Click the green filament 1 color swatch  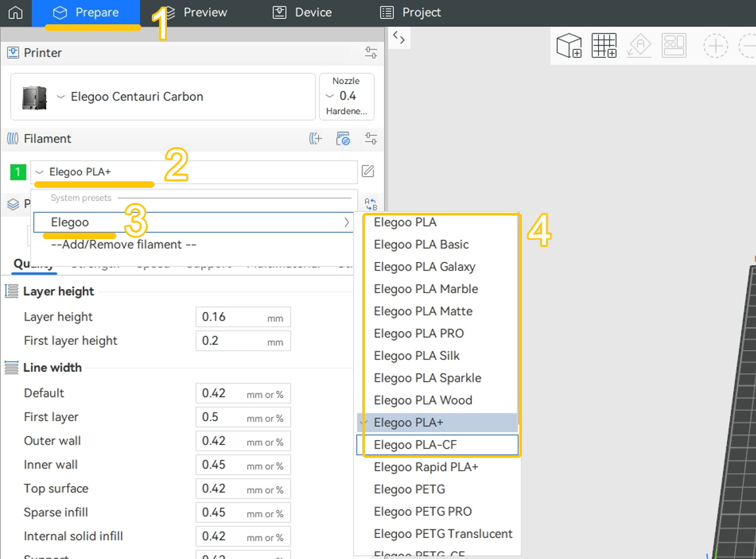click(x=18, y=172)
